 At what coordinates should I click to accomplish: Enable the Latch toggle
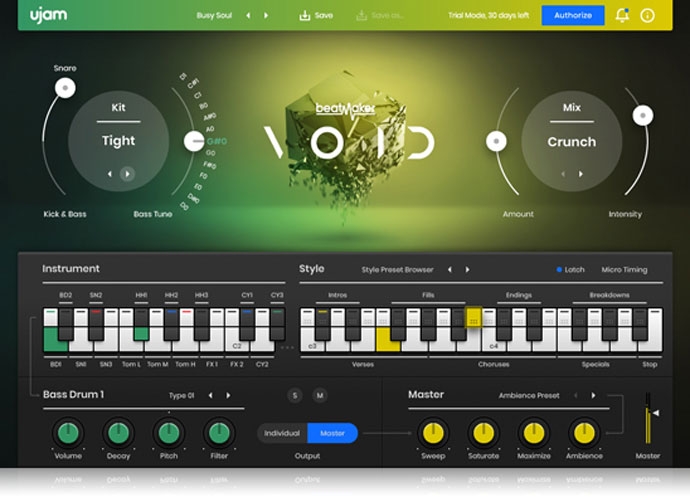[569, 269]
